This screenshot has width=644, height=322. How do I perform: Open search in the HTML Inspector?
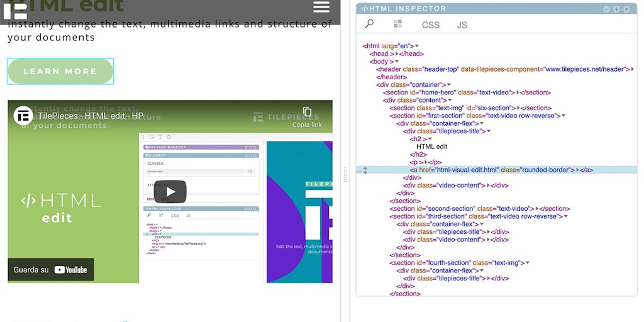click(x=369, y=24)
